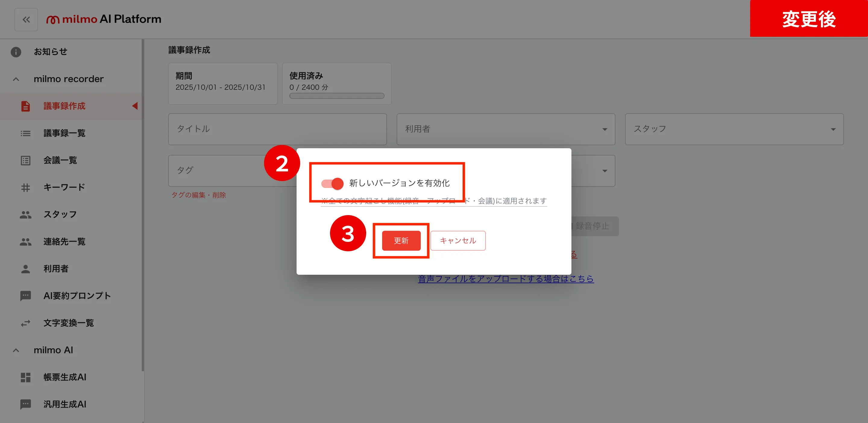Click the タイトル input field

click(x=277, y=129)
